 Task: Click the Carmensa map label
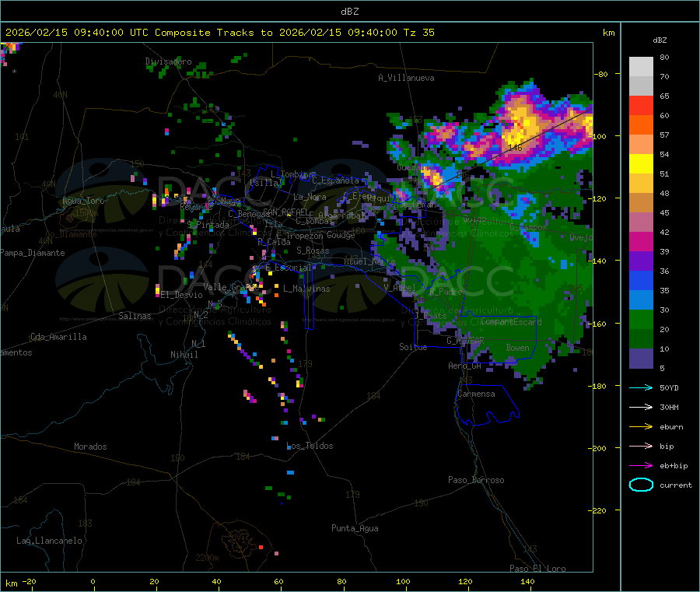(476, 394)
